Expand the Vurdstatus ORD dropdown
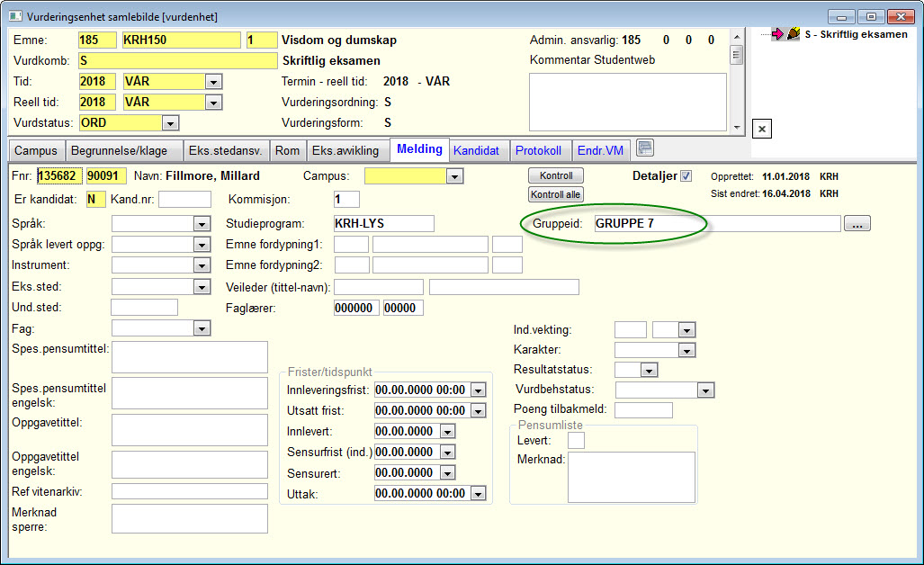This screenshot has width=924, height=565. [x=170, y=123]
